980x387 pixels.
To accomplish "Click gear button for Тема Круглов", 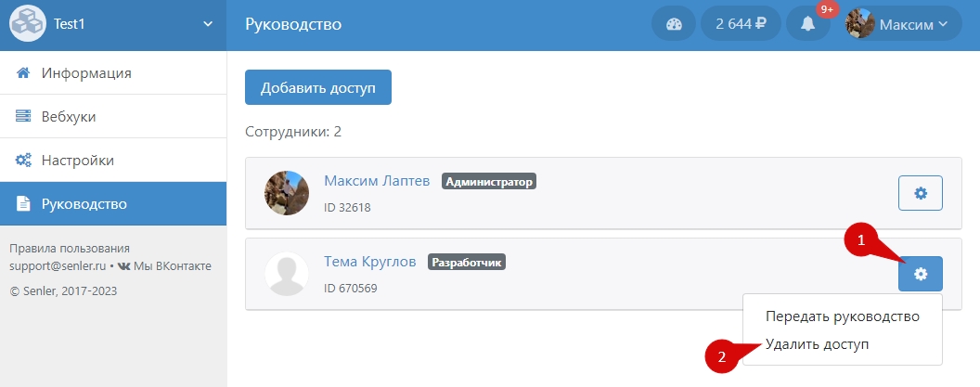I will click(x=920, y=274).
